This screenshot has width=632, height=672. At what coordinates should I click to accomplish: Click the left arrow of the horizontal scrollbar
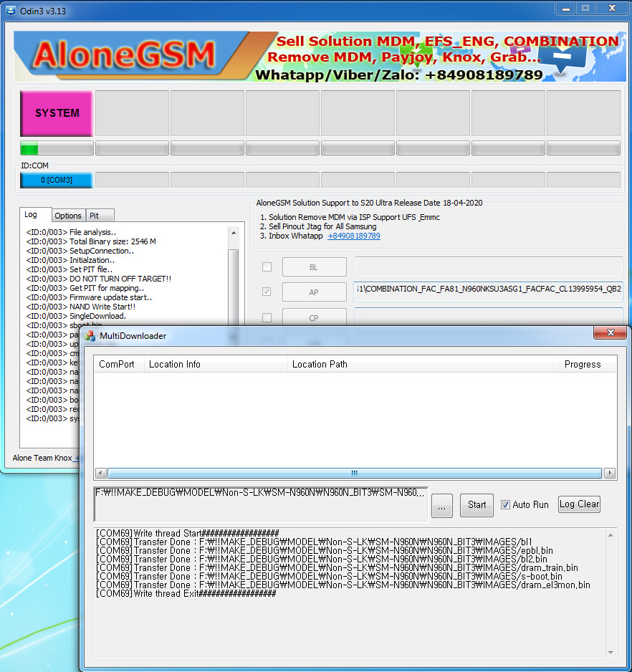pyautogui.click(x=101, y=473)
